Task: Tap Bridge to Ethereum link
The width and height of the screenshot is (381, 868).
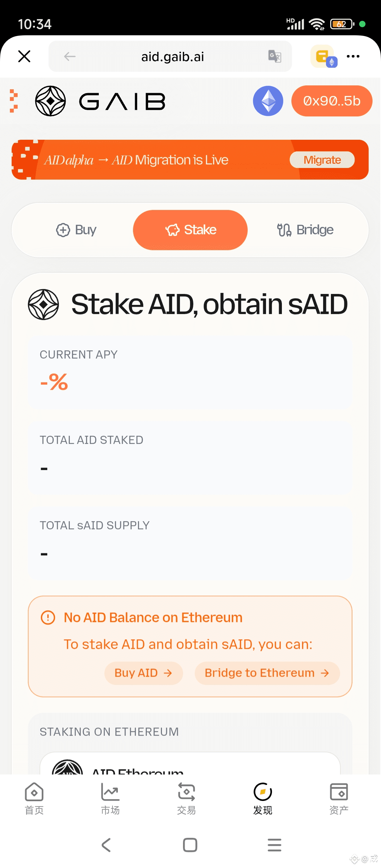Action: tap(267, 673)
